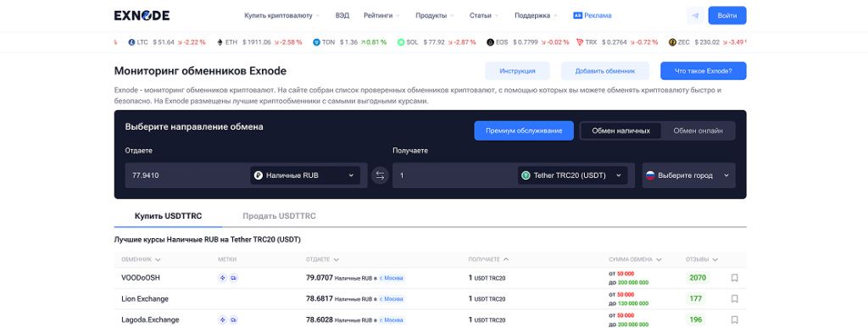The image size is (868, 328).
Task: Bookmark the Lion Exchange row
Action: click(735, 298)
